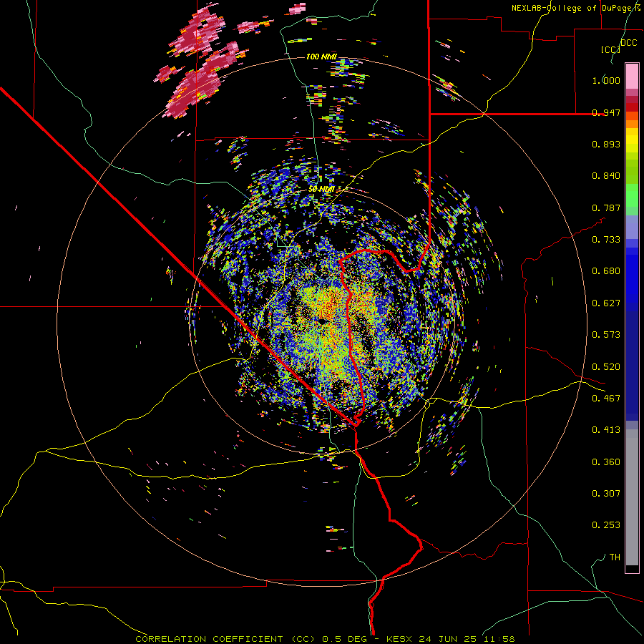
Task: Click the 0.307 legend value
Action: tap(606, 494)
